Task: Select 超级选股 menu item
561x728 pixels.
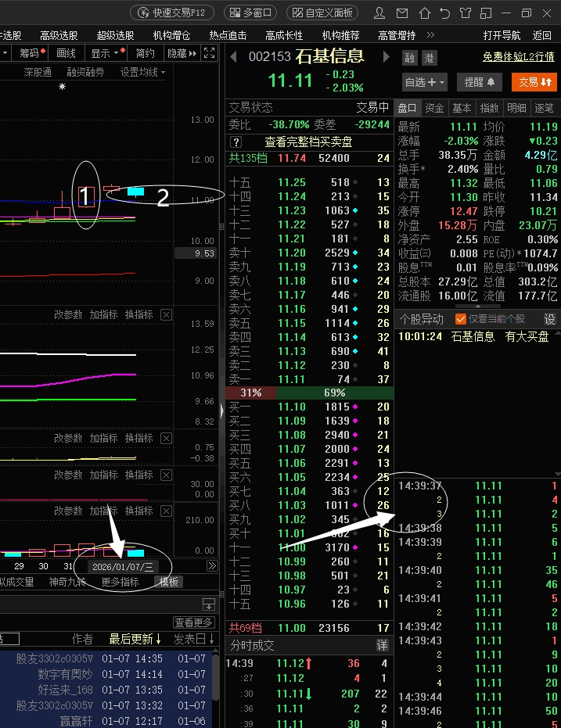Action: (115, 35)
